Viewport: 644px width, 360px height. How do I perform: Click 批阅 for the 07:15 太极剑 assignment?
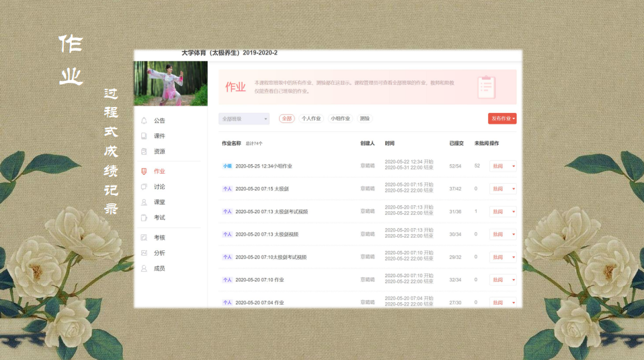point(498,188)
